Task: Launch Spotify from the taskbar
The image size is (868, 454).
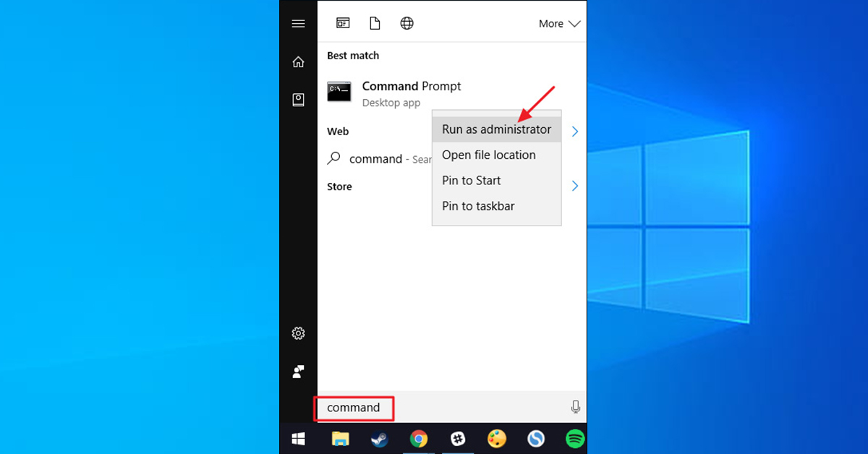Action: [574, 438]
